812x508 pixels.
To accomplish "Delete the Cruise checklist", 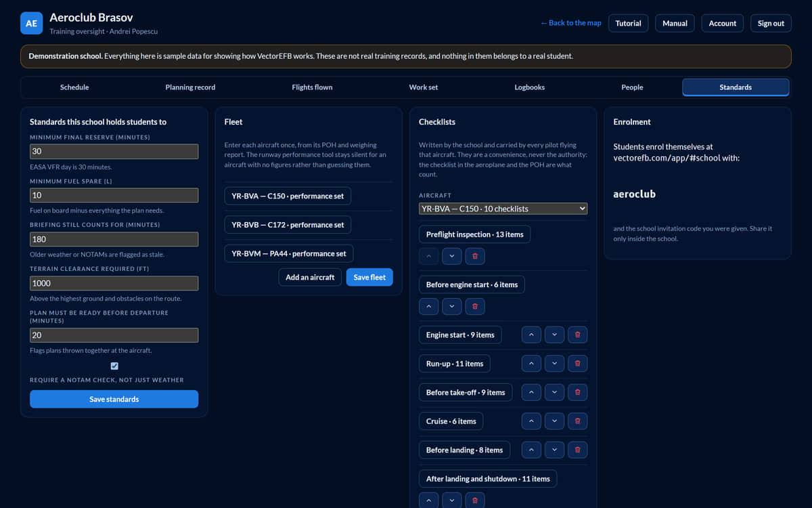I will click(x=577, y=421).
